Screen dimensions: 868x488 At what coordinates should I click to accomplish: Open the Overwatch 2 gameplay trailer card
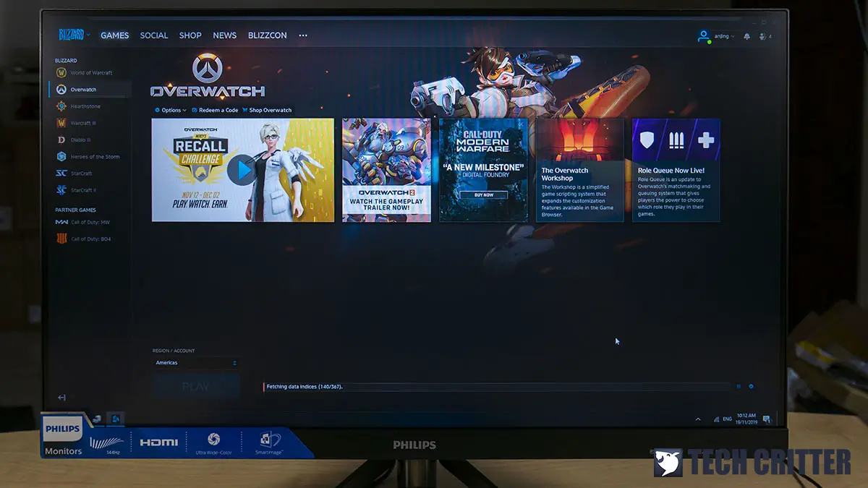[386, 170]
